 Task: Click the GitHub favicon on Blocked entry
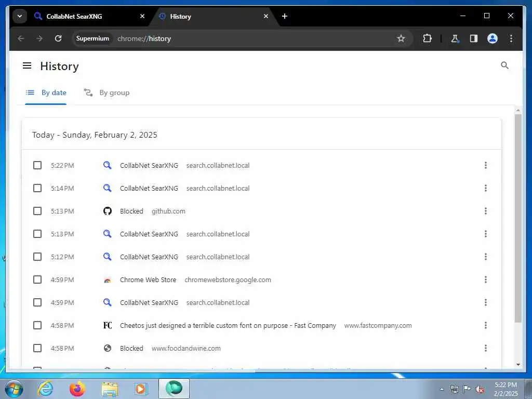[107, 211]
